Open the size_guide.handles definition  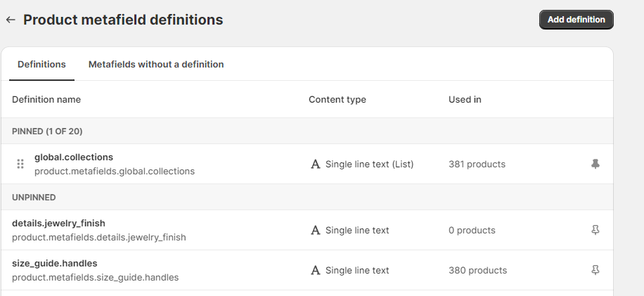point(56,263)
